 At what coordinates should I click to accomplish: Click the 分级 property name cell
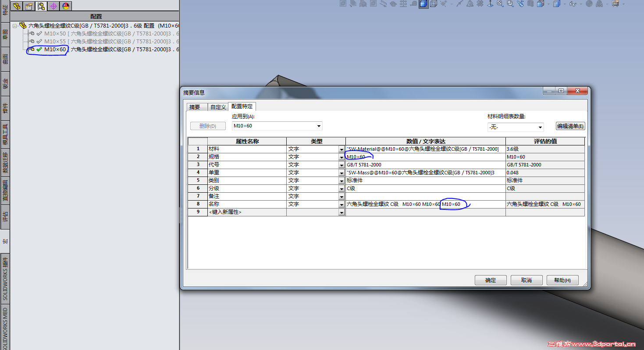pos(247,188)
